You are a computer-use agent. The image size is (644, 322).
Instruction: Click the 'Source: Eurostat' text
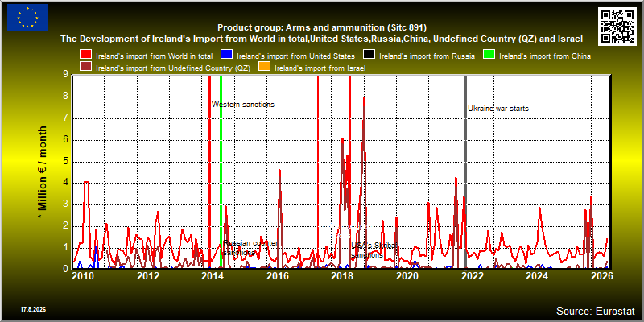(x=595, y=311)
